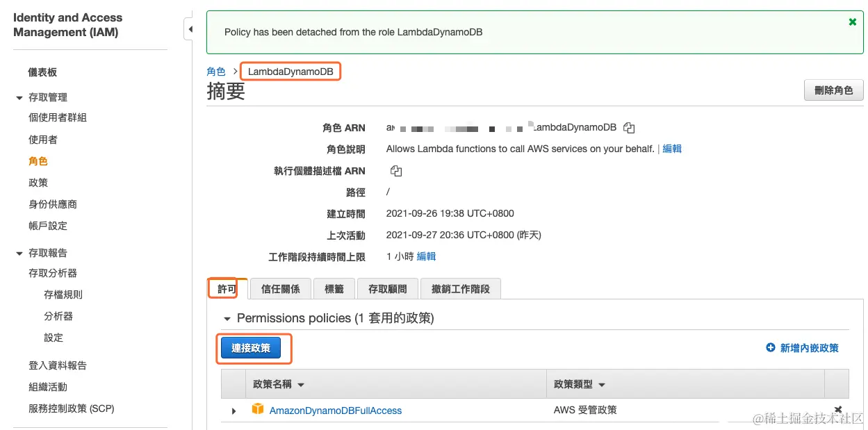Screen dimensions: 868x430
Task: Open the 撤銷工作階段 tab
Action: point(461,289)
